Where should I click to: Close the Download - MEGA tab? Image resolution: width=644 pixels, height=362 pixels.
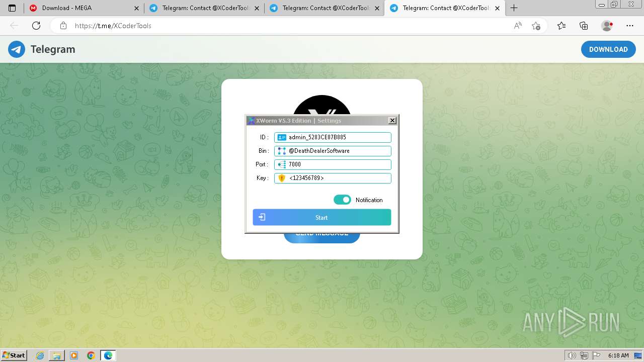[136, 8]
